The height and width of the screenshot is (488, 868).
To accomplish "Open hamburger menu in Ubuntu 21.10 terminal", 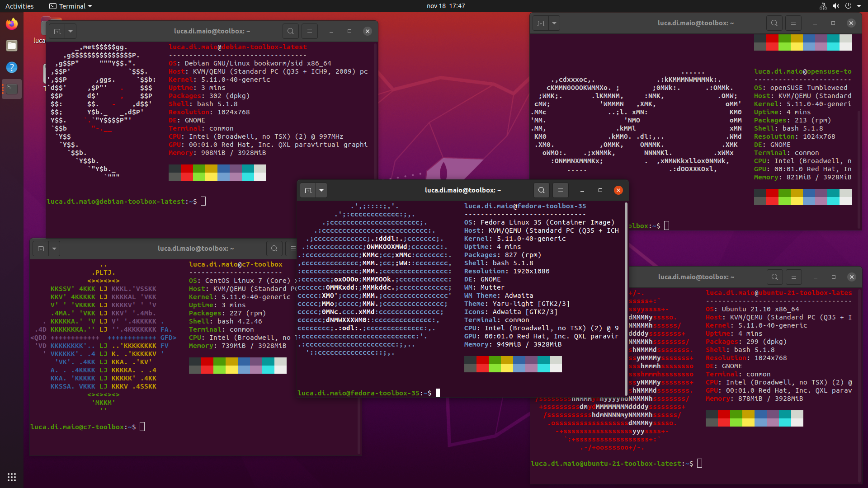I will (794, 277).
